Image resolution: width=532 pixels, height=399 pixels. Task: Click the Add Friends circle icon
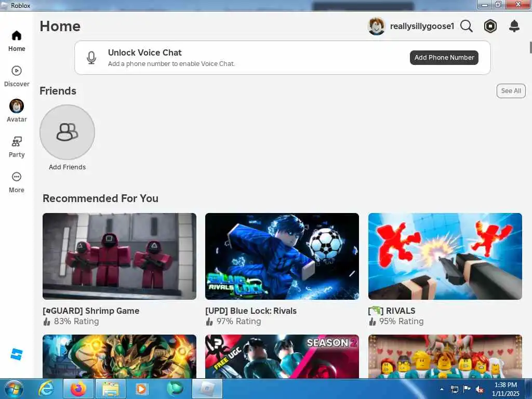pos(67,132)
